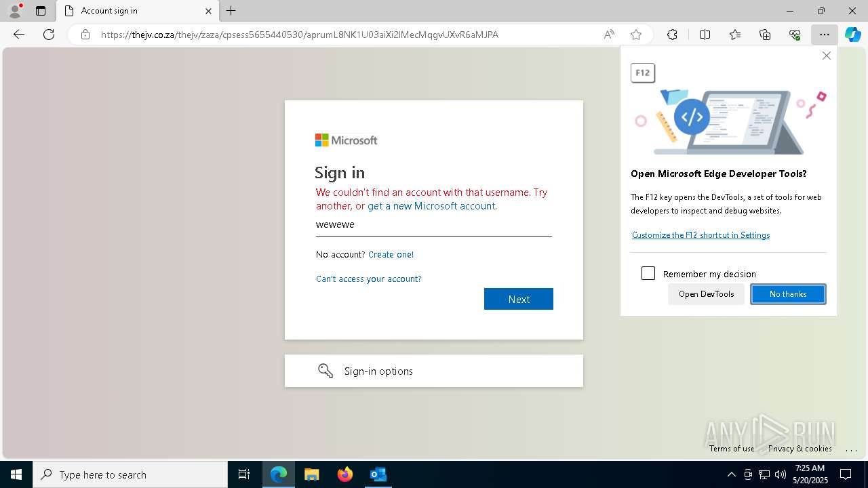Viewport: 868px width, 488px height.
Task: Open the network status tray icon
Action: [x=764, y=474]
